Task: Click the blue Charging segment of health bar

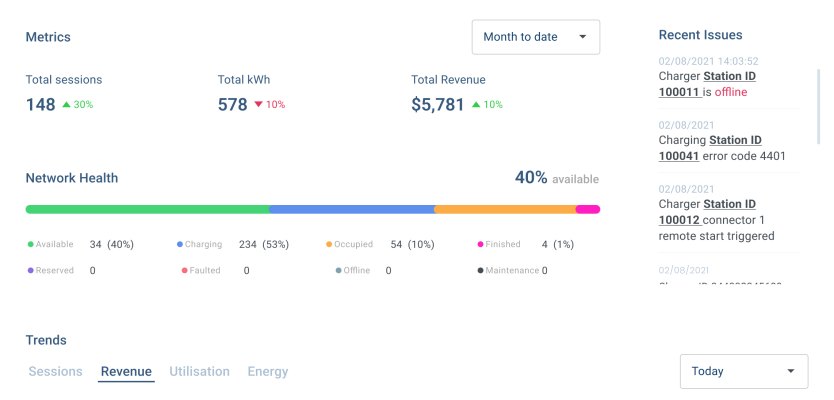Action: pos(351,209)
